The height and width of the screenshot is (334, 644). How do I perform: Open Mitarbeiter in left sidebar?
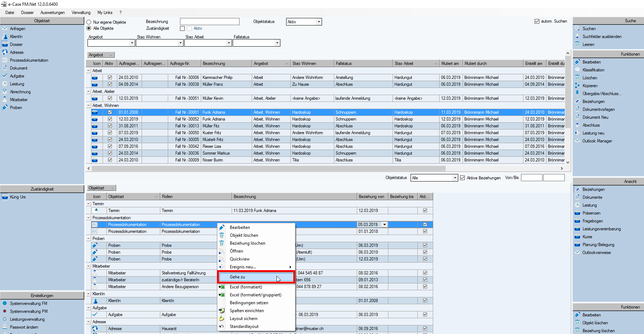tap(19, 100)
